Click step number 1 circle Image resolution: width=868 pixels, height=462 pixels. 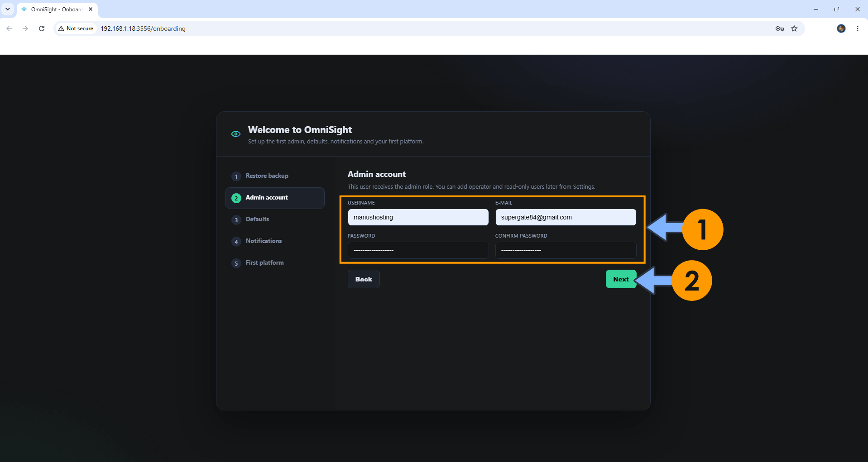click(x=236, y=176)
